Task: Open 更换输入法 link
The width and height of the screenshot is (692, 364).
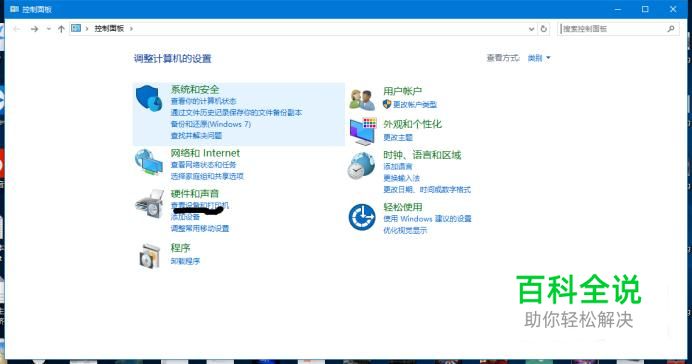Action: coord(402,178)
